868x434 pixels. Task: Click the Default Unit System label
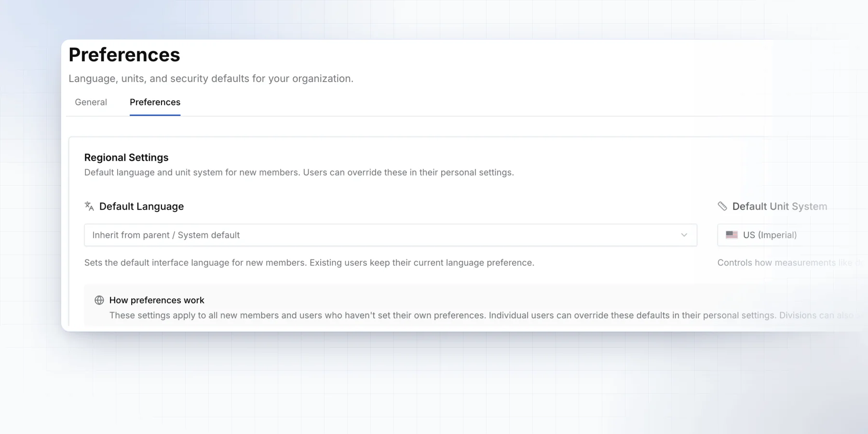point(780,206)
